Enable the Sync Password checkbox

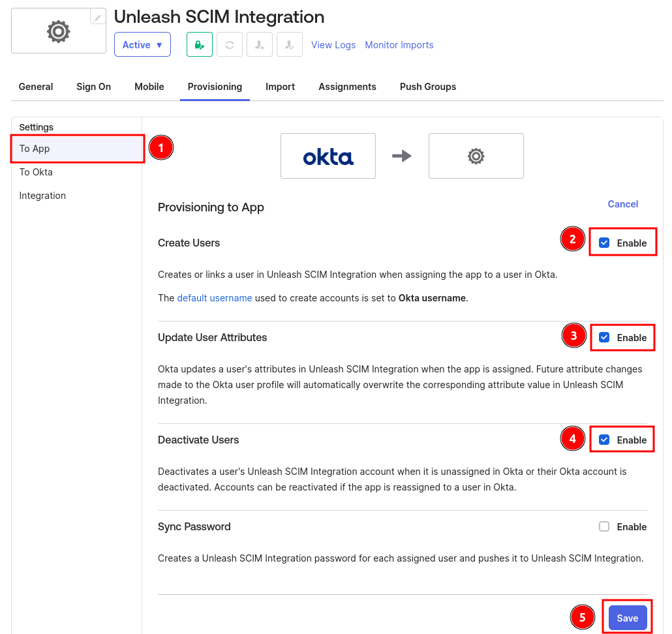coord(603,526)
